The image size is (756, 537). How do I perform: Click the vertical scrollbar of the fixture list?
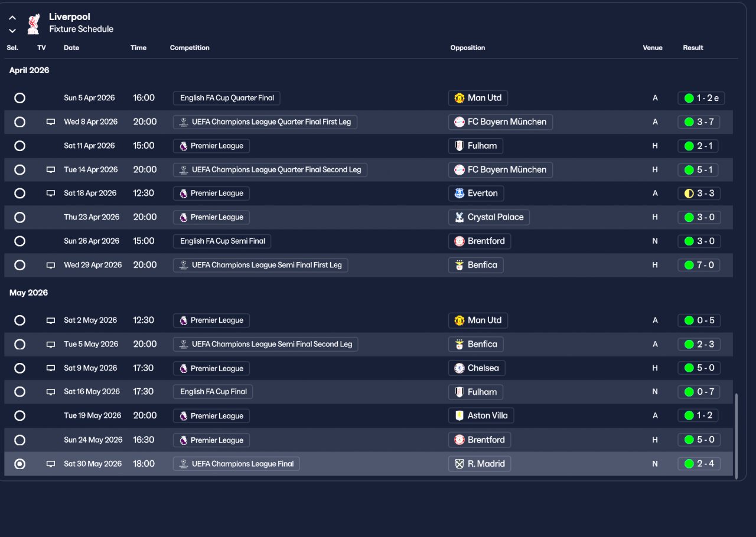(x=736, y=437)
